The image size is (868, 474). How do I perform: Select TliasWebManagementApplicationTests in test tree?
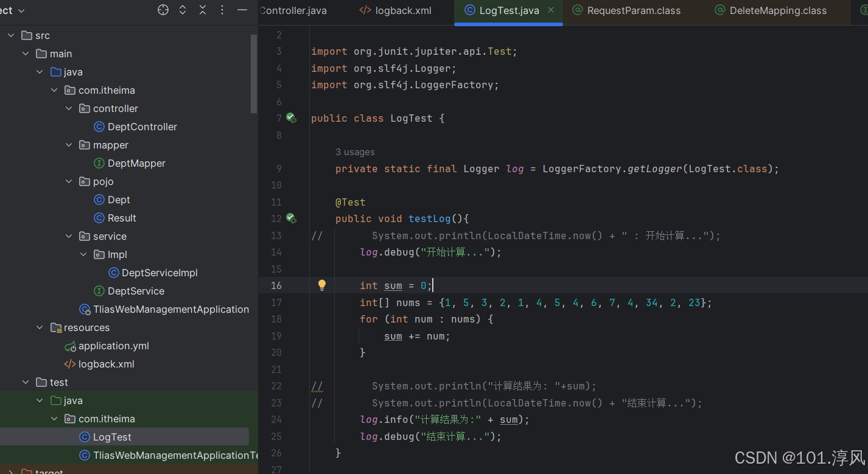point(175,455)
